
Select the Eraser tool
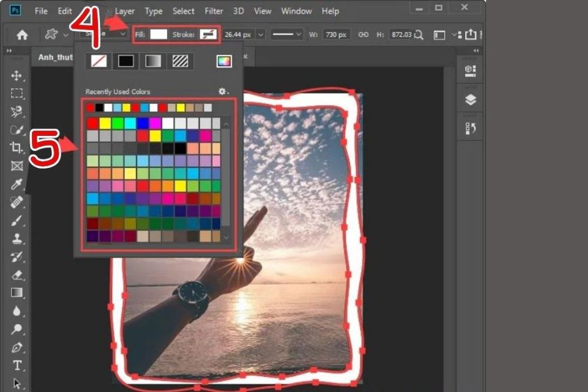18,275
